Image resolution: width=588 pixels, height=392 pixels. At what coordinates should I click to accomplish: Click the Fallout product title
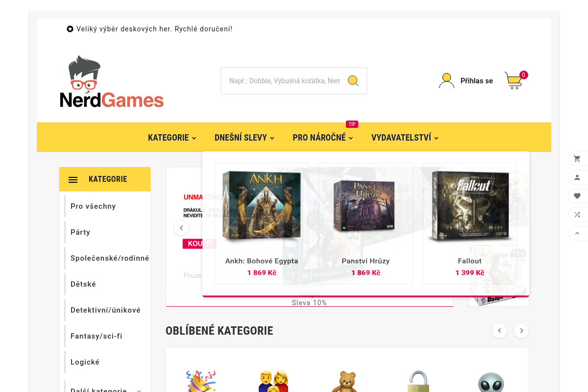470,261
